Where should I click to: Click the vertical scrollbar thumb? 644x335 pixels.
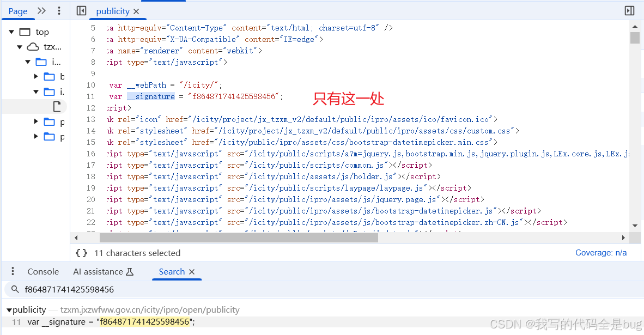point(635,38)
